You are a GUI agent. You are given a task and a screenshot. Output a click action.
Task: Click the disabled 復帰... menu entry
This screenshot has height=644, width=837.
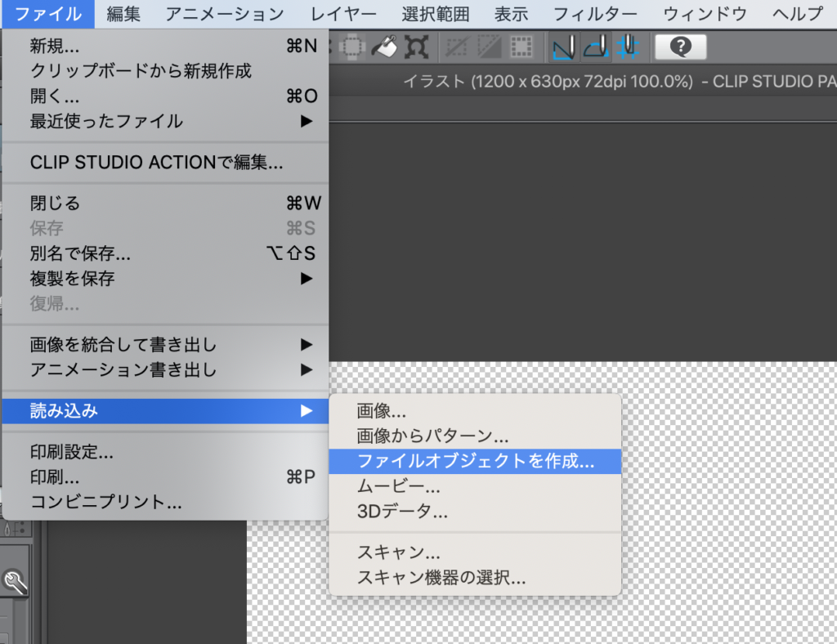coord(165,303)
